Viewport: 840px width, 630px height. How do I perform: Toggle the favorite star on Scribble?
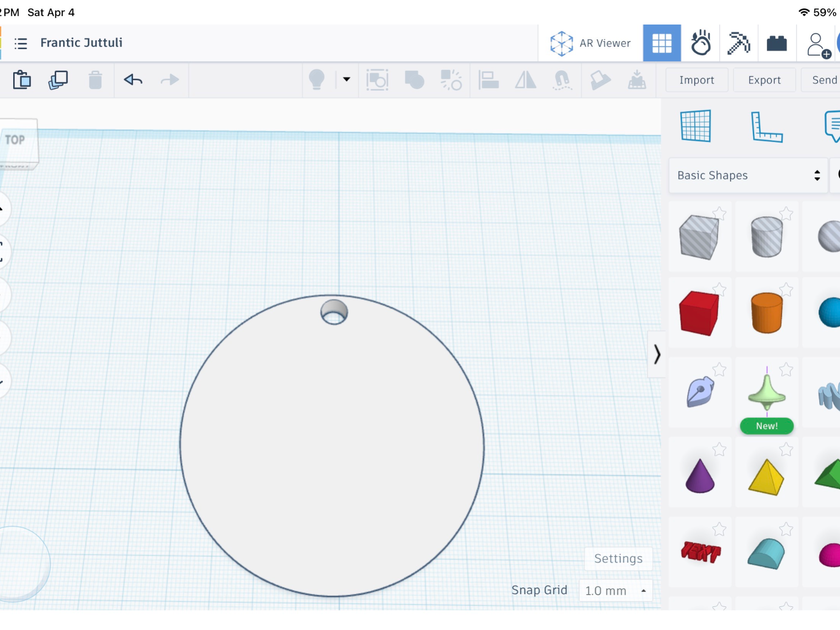point(719,370)
